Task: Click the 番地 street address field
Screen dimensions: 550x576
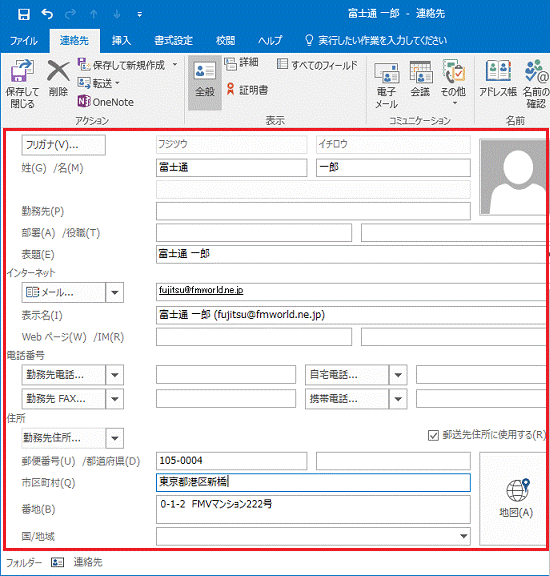Action: [x=313, y=509]
